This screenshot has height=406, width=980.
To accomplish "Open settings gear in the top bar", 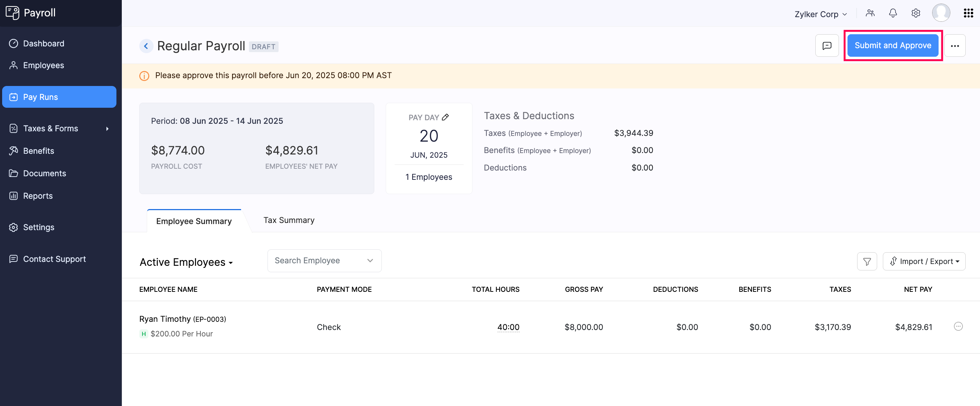I will click(916, 12).
